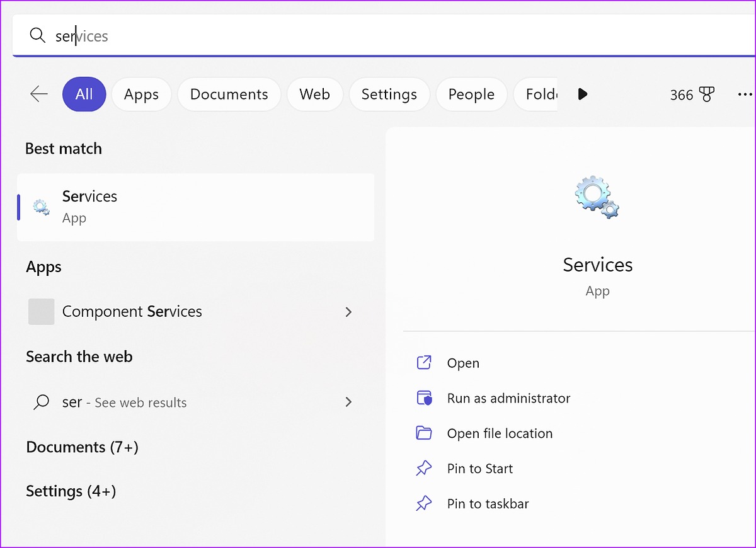Choose Run as administrator
756x548 pixels.
coord(508,398)
